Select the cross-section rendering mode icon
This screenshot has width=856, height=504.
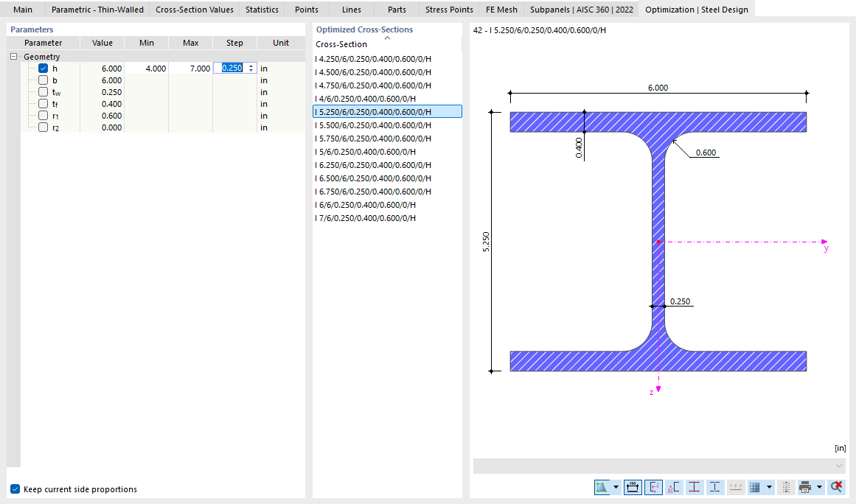pos(602,487)
